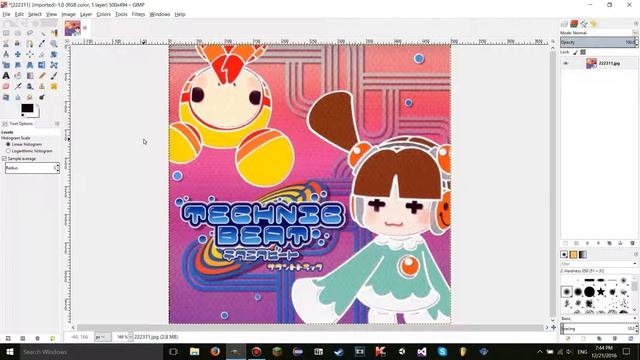The image size is (640, 360).
Task: Click the black foreground color swatch
Action: click(x=27, y=108)
